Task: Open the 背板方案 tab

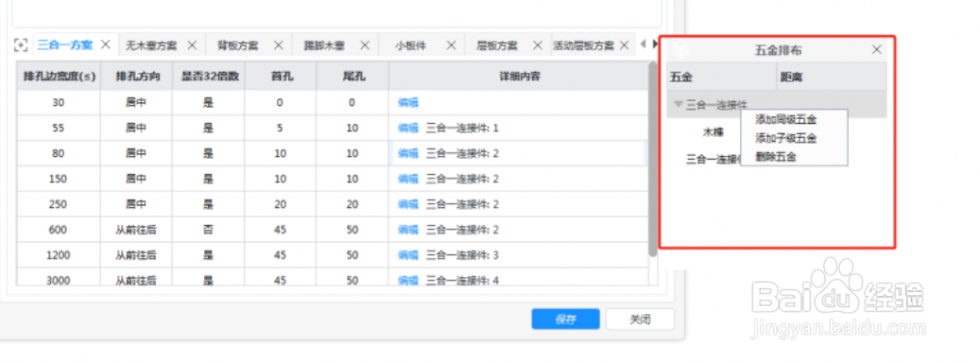Action: (237, 45)
